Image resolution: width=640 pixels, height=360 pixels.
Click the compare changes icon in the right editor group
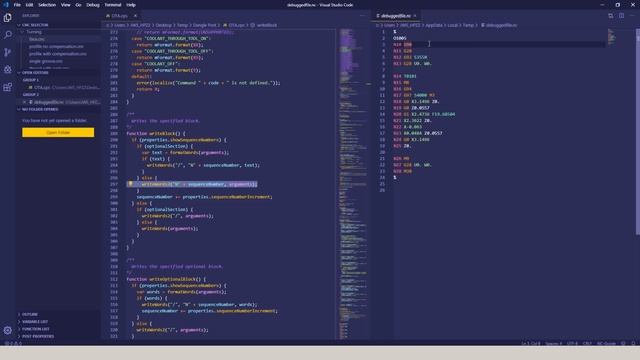pos(611,16)
